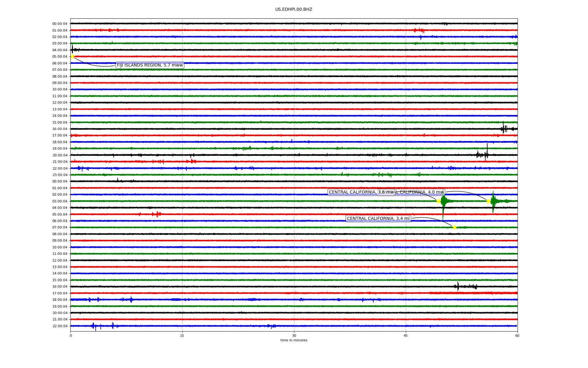Click the CALIFORNIA, 4.0 mw annotation label

423,192
